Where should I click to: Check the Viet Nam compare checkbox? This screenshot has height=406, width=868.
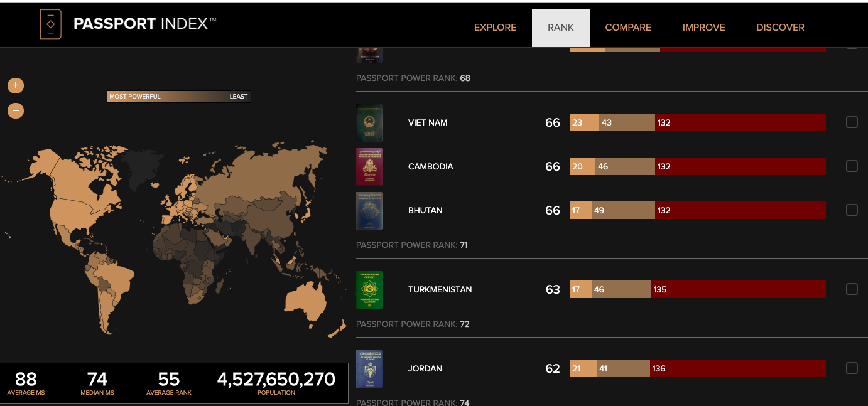coord(852,122)
